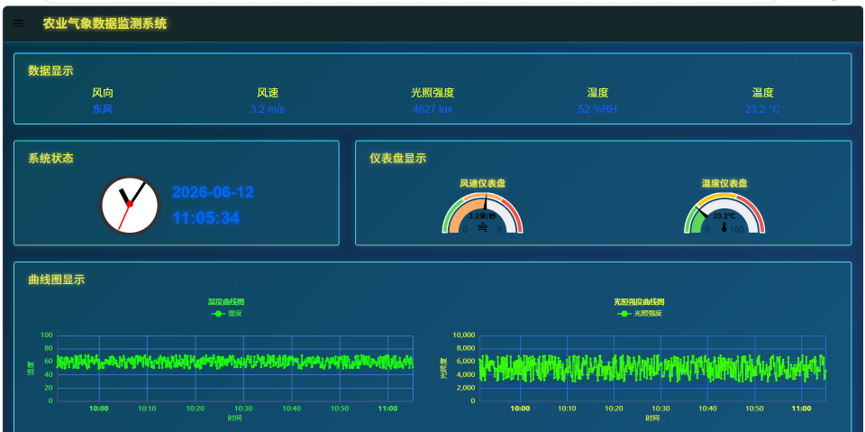Click the 数据显示 section heading
Image resolution: width=865 pixels, height=432 pixels.
click(x=51, y=71)
